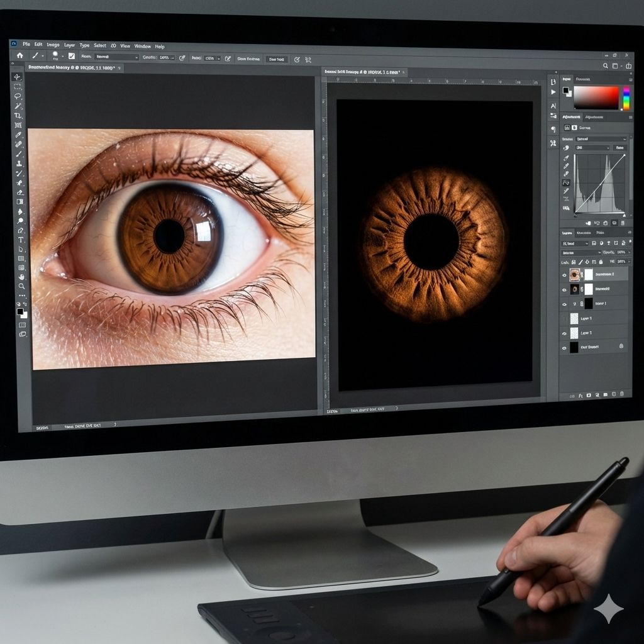644x644 pixels.
Task: Select the Hand tool
Action: pyautogui.click(x=21, y=276)
